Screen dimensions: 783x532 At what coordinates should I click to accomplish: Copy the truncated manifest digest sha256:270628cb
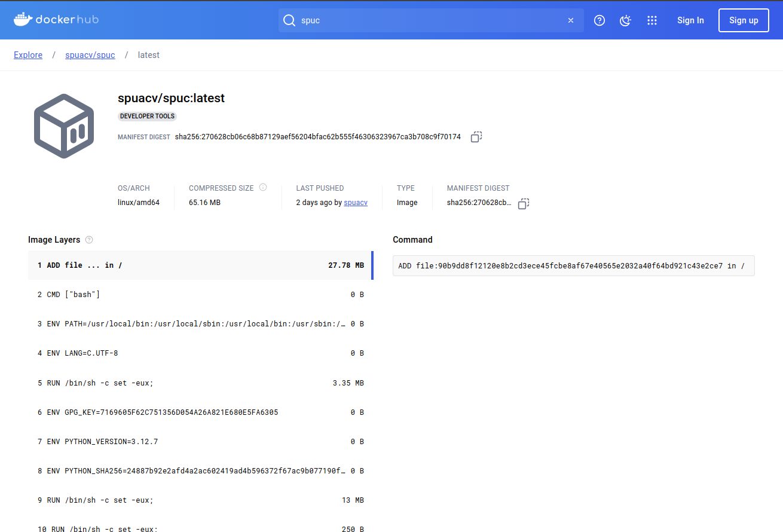pyautogui.click(x=524, y=203)
